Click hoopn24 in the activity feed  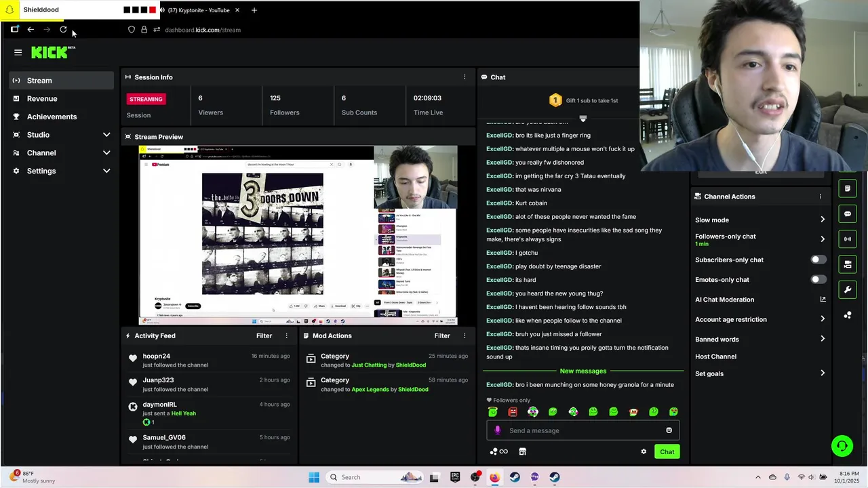[157, 356]
